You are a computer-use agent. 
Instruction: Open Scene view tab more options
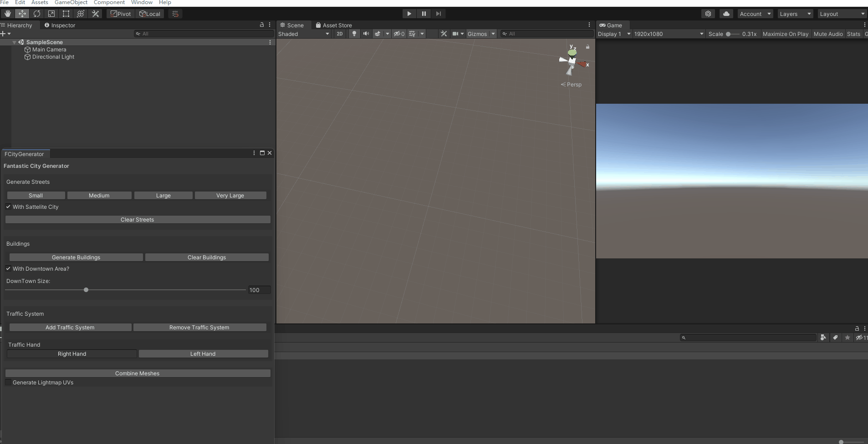[589, 25]
